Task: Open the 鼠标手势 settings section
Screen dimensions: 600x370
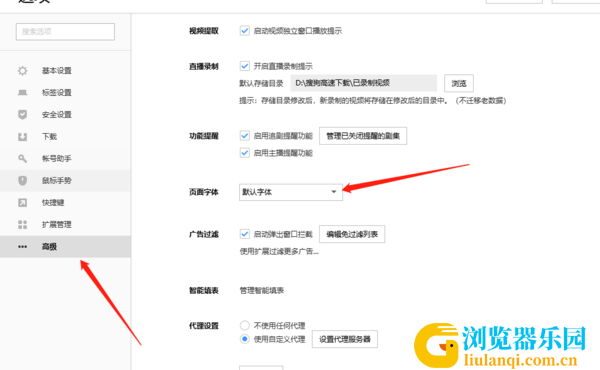Action: click(65, 181)
